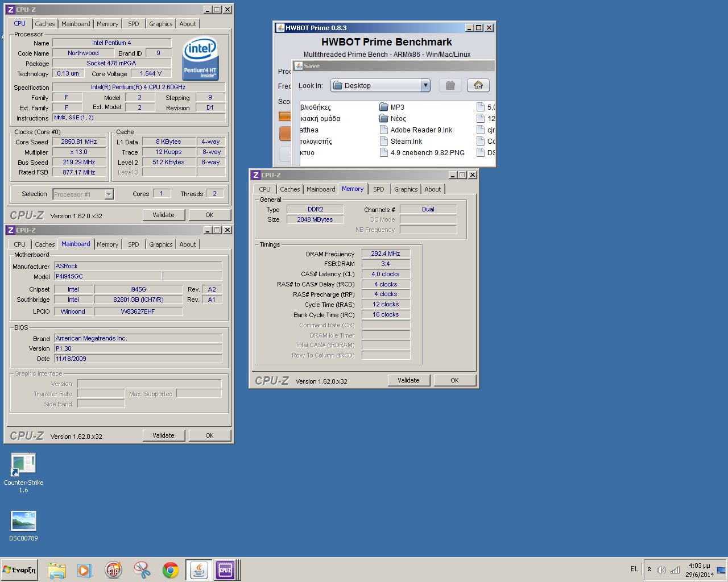The height and width of the screenshot is (582, 728).
Task: Click the monitor icon beside the clock
Action: (x=721, y=570)
